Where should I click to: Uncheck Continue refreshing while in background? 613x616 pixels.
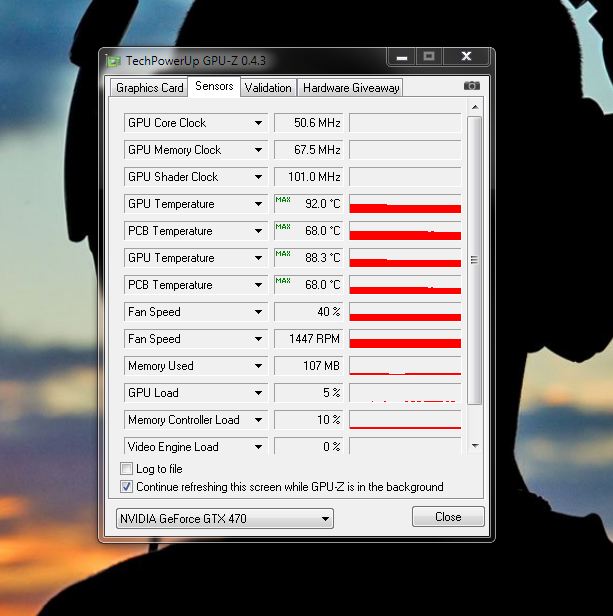[x=126, y=486]
